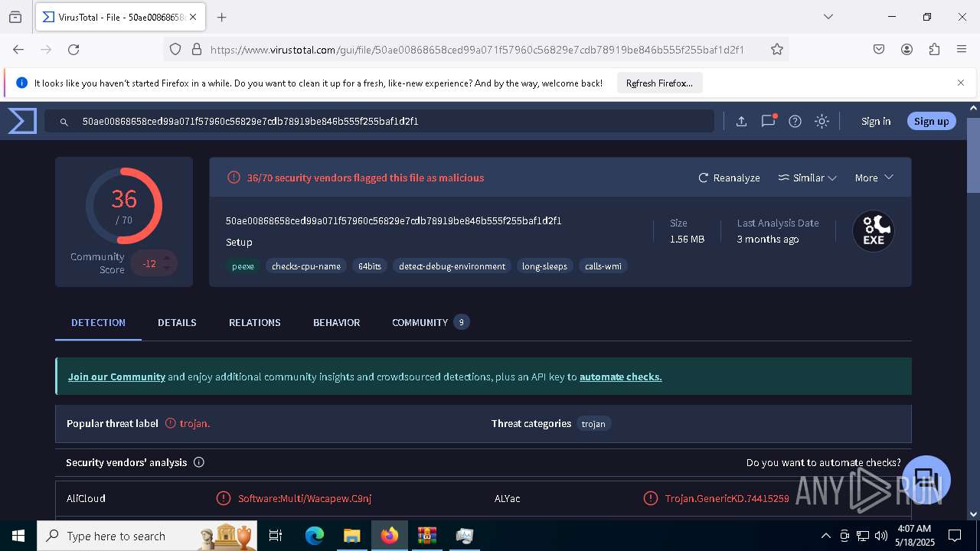
Task: Vote up the community score arrow
Action: [166, 258]
